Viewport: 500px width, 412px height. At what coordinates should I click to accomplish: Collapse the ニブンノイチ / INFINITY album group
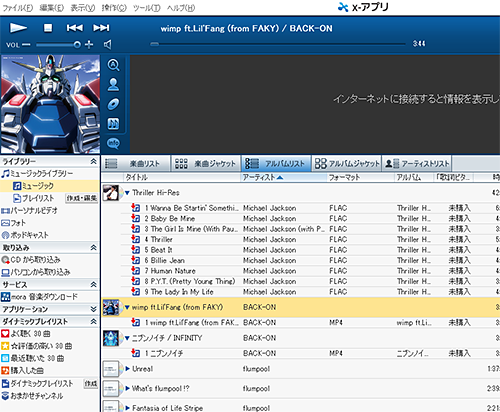point(127,338)
